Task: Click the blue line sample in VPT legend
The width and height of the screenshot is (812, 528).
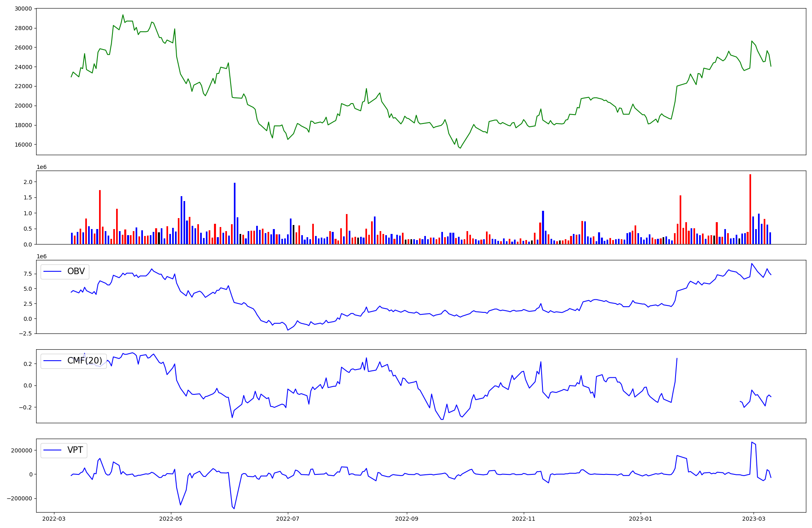Action: click(x=52, y=450)
